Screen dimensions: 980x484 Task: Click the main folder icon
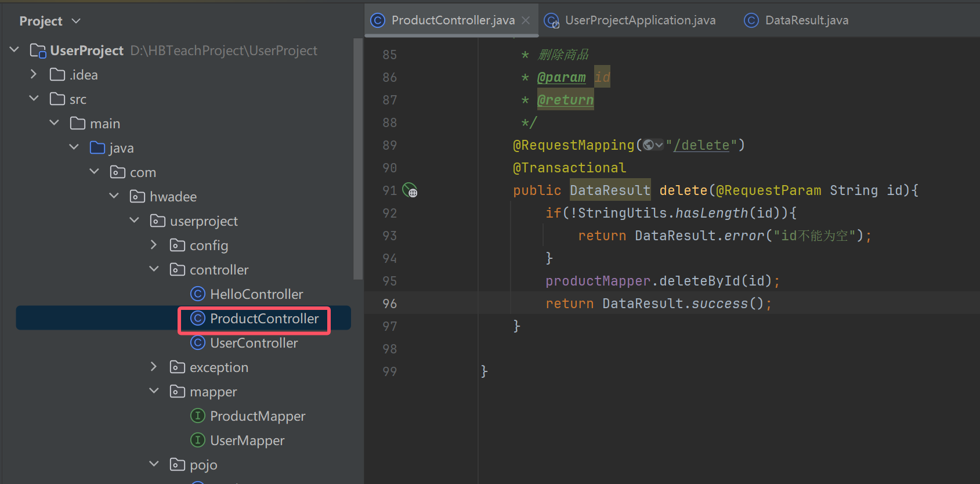(x=78, y=123)
